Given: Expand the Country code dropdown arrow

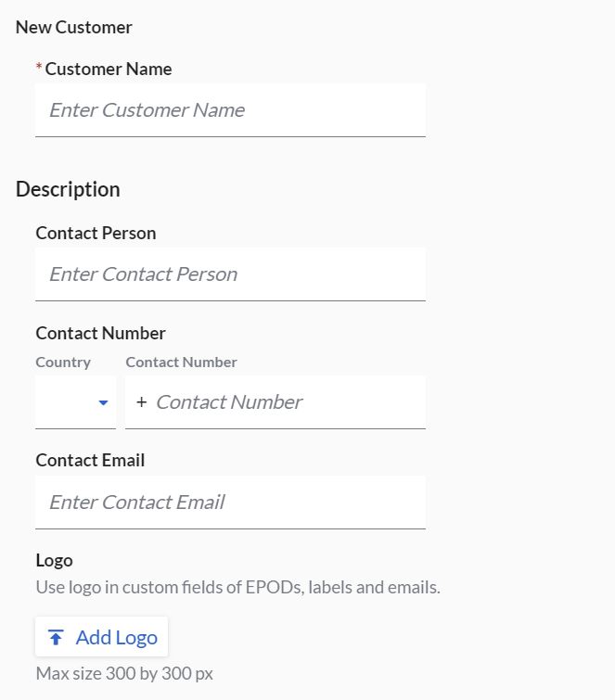Looking at the screenshot, I should pos(103,402).
